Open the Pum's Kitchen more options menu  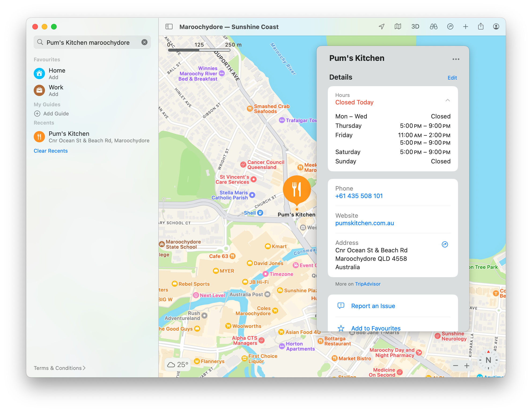click(455, 59)
